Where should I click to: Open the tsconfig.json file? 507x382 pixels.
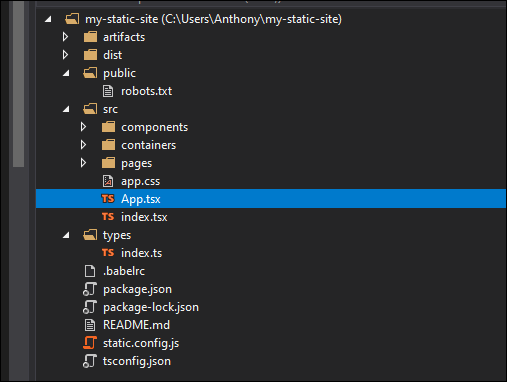[137, 361]
